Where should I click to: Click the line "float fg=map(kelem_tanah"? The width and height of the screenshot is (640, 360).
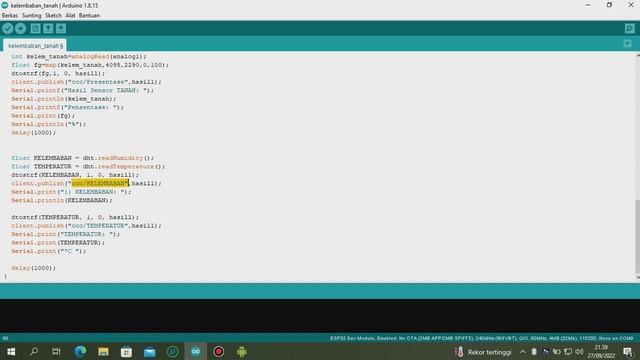click(90, 65)
